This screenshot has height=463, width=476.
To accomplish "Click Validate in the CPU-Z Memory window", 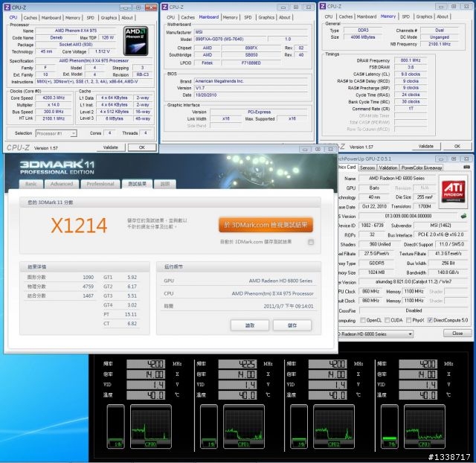I will point(426,147).
